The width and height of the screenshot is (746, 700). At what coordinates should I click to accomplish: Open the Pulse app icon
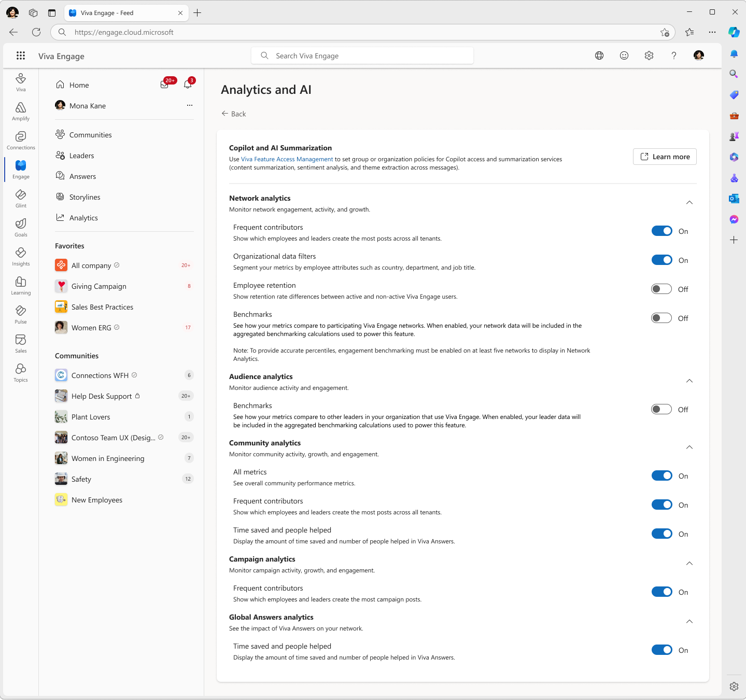click(x=20, y=314)
